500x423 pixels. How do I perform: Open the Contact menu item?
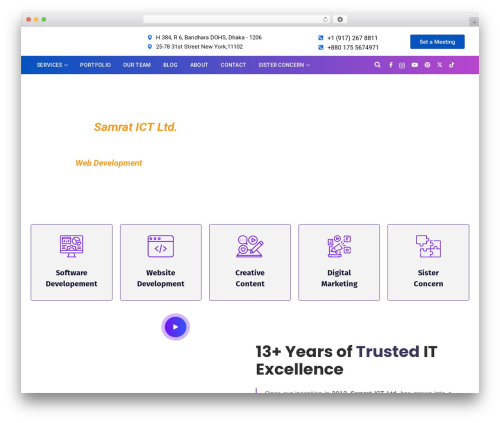pos(233,65)
